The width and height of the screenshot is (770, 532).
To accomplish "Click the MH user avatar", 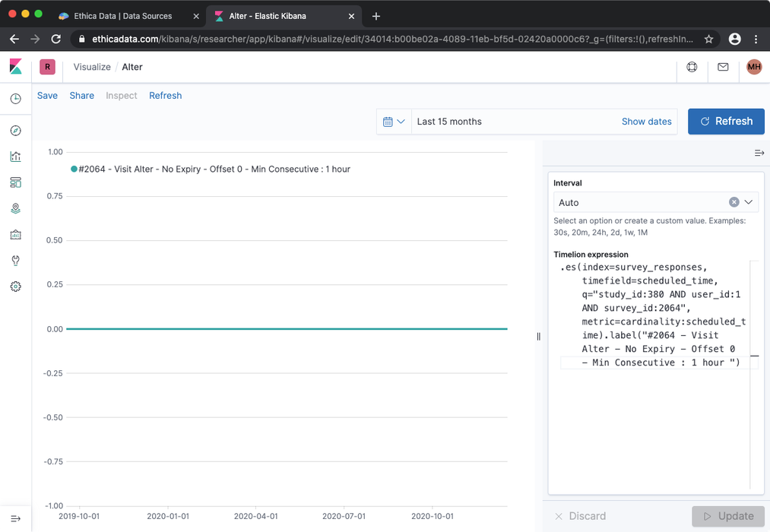I will (x=753, y=67).
